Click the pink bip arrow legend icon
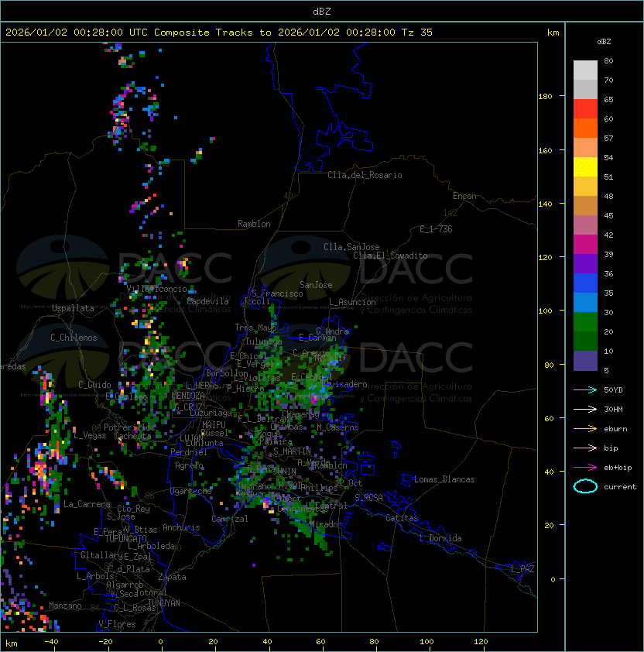644x652 pixels. (585, 448)
